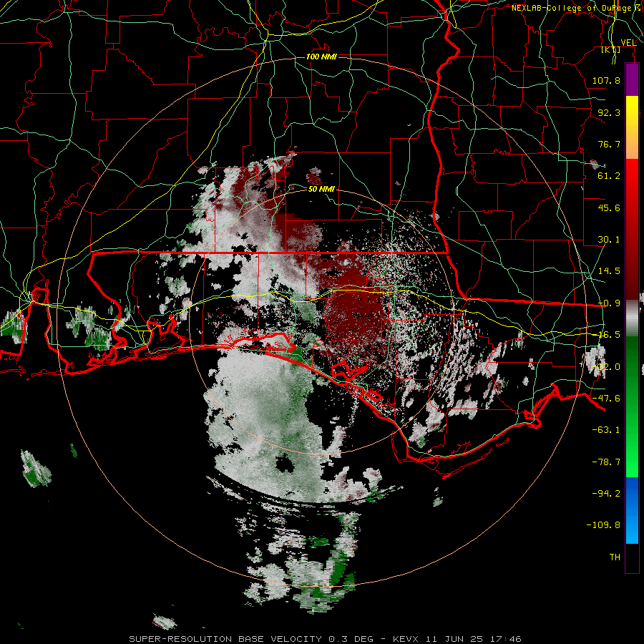The image size is (644, 644).
Task: Click the NEXLAB-College of DuPage label
Action: pyautogui.click(x=576, y=8)
